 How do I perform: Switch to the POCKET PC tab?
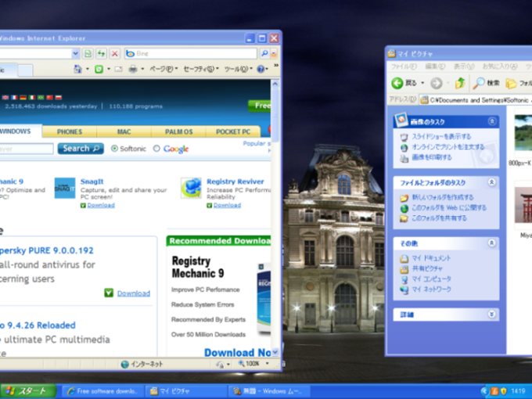pyautogui.click(x=233, y=131)
